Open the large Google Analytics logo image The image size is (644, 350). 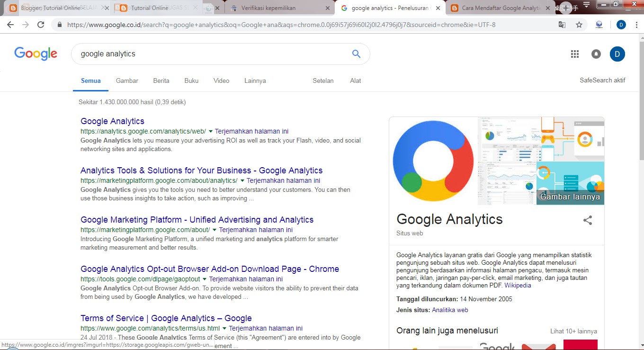[433, 161]
